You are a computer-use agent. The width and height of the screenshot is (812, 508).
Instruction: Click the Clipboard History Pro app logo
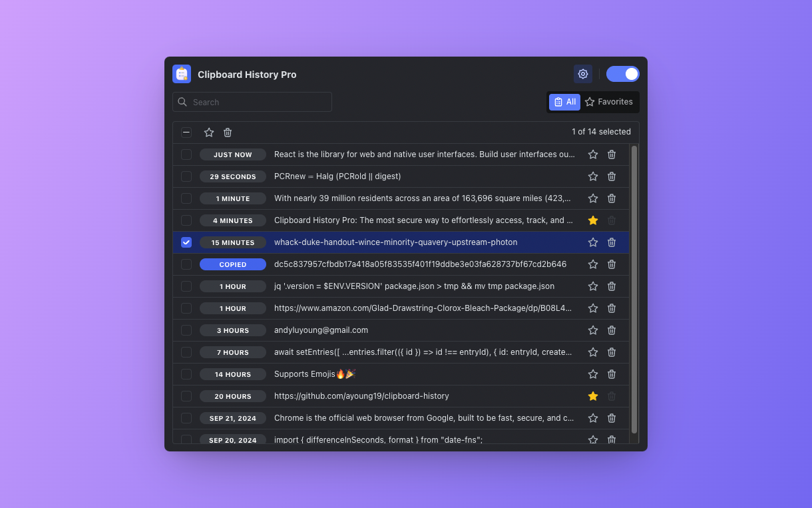point(182,74)
